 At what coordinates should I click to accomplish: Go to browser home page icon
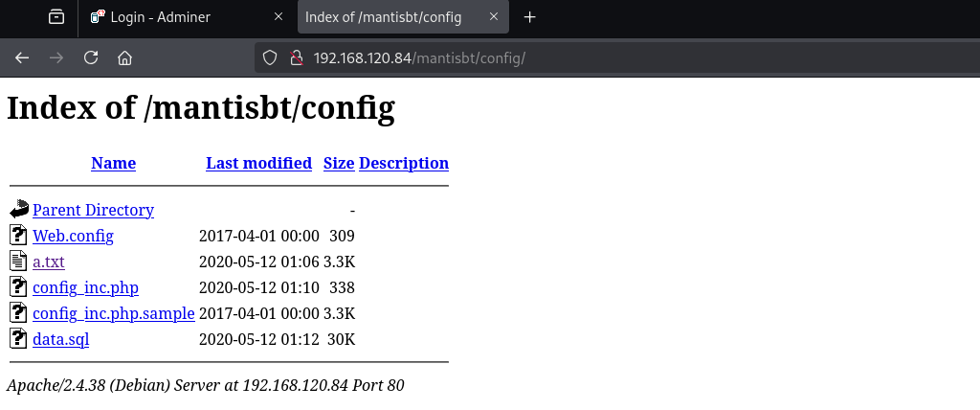pos(124,57)
